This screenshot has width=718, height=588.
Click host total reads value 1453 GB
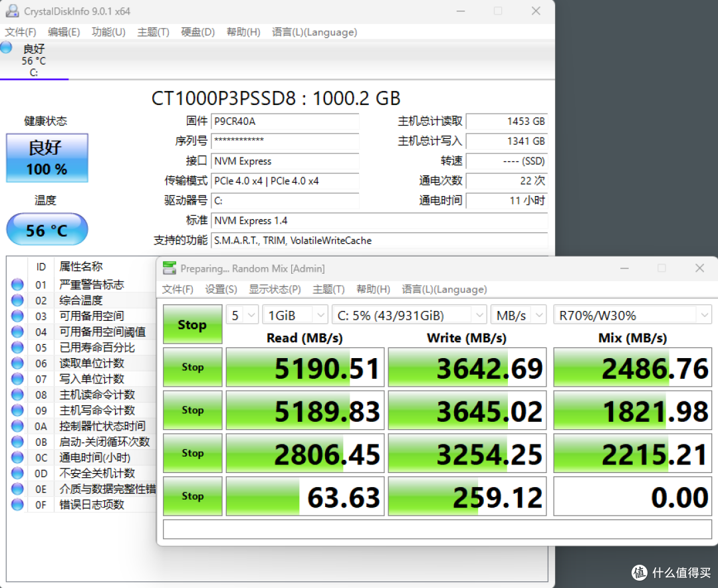[507, 122]
